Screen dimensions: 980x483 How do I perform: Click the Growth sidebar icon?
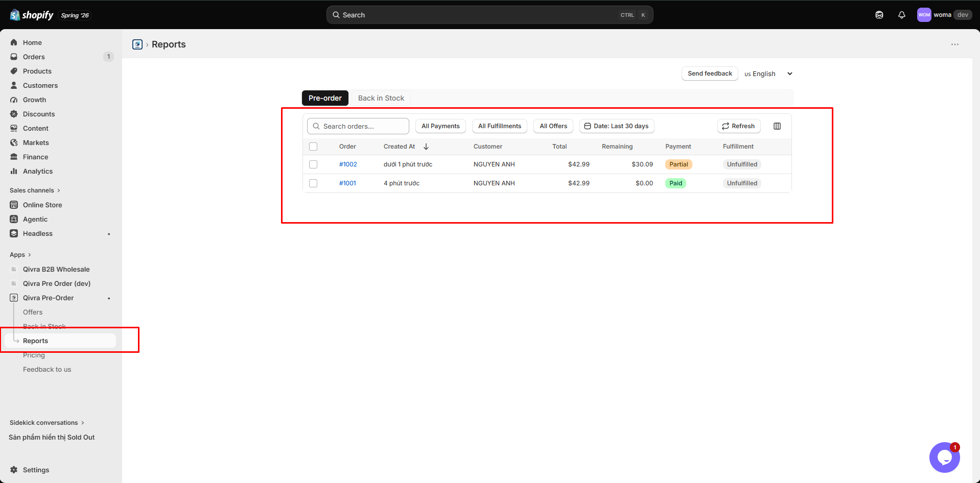tap(14, 100)
